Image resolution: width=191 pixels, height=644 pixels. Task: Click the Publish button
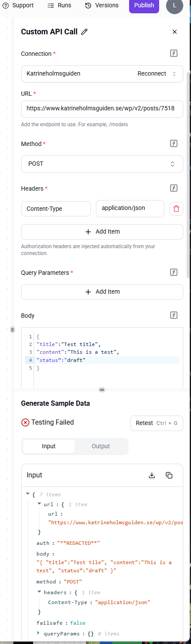coord(144,5)
